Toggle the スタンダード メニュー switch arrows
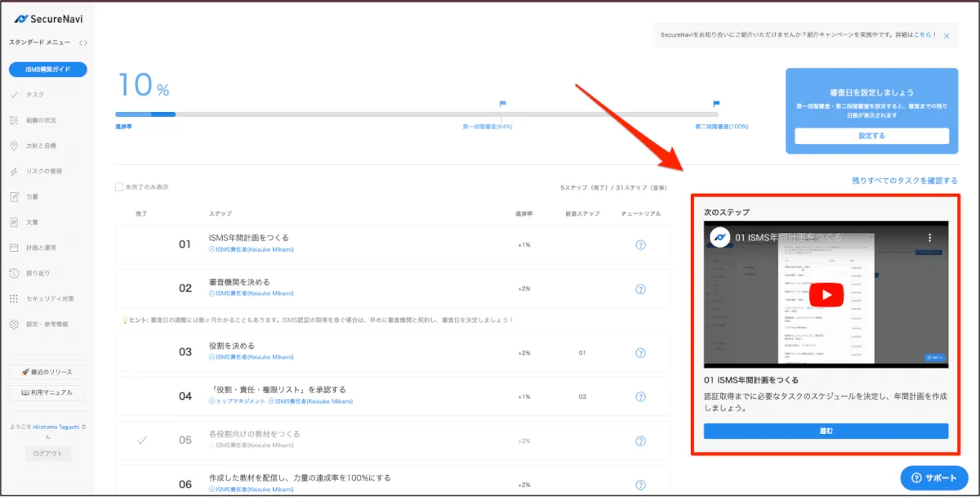 pyautogui.click(x=83, y=43)
